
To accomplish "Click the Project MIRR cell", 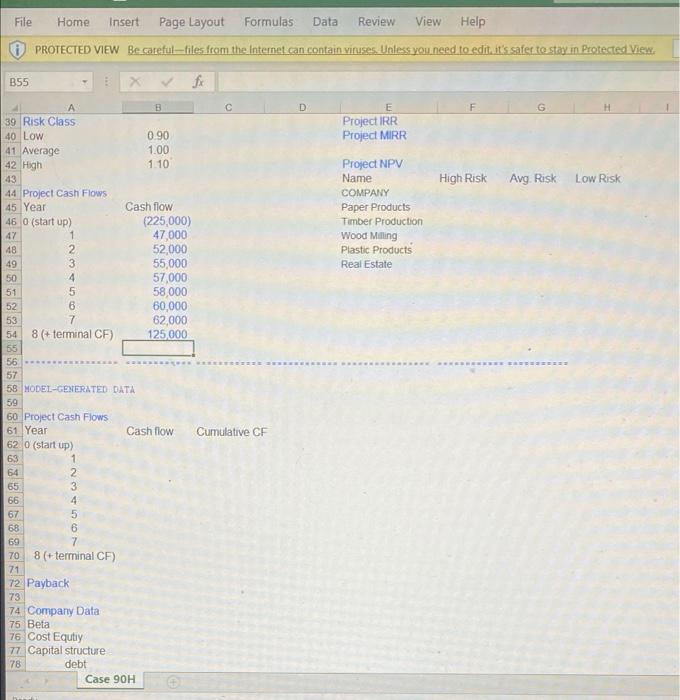I will point(374,136).
